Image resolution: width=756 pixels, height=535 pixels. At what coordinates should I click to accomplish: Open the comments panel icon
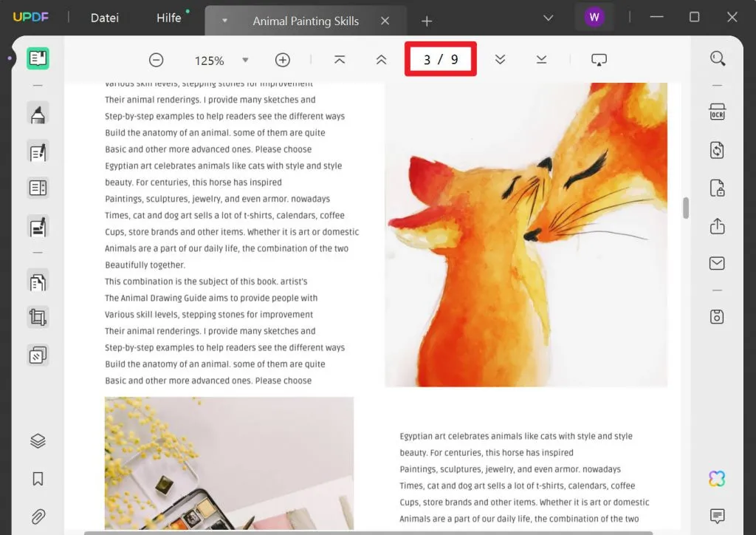coord(717,516)
